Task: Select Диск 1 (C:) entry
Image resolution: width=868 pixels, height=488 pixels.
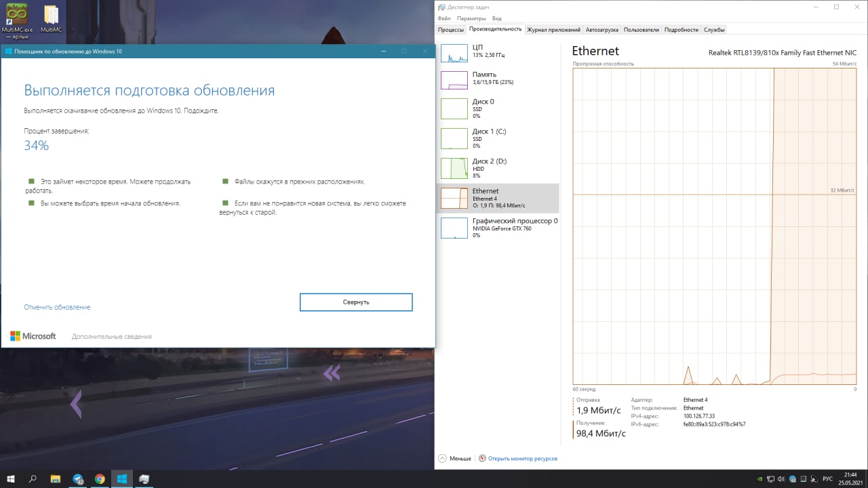Action: pos(499,138)
